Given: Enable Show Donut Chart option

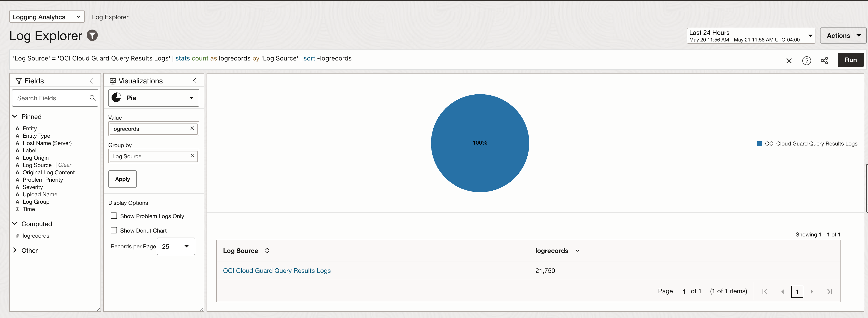Looking at the screenshot, I should pos(114,230).
